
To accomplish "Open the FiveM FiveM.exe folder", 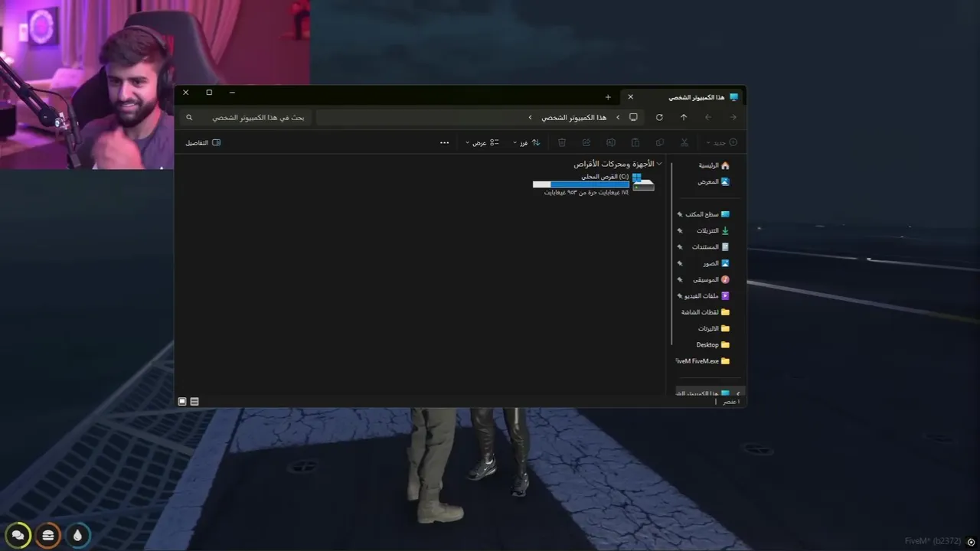I will (703, 360).
